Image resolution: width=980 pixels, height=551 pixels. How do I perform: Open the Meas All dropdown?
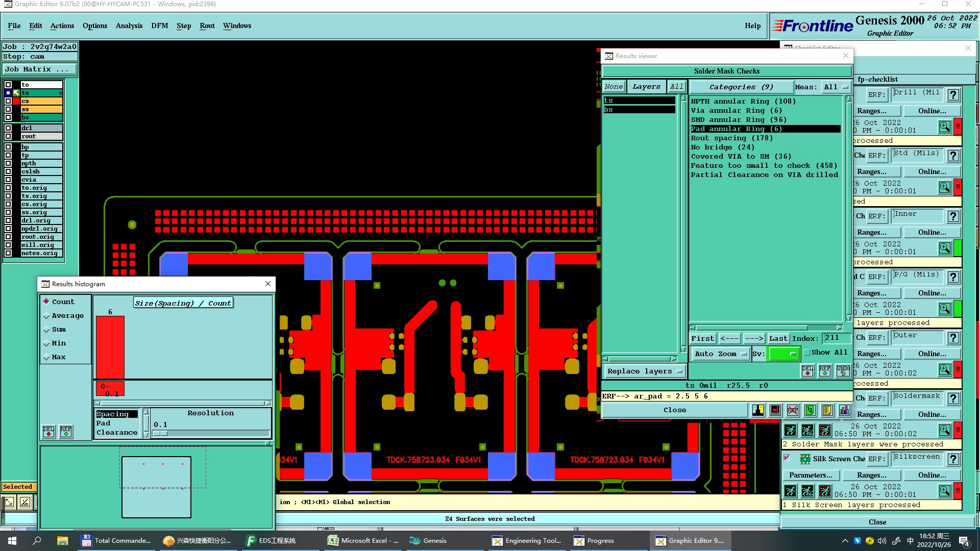(836, 87)
